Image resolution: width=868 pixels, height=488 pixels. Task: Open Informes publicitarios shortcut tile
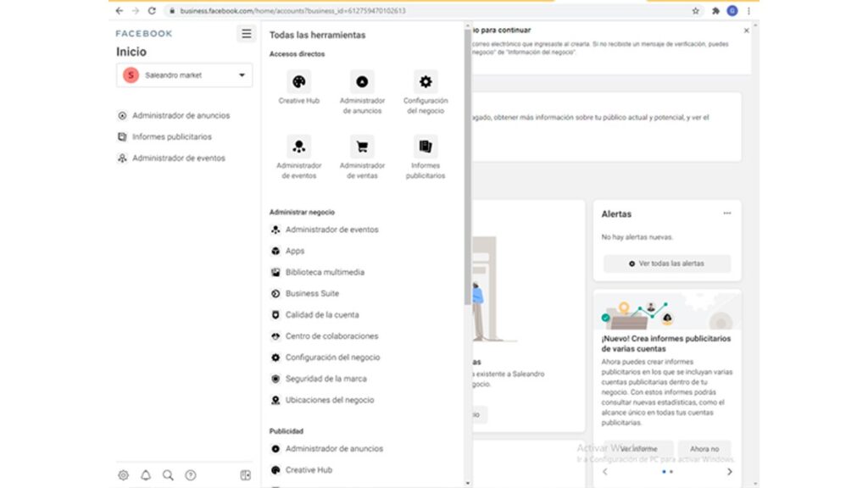click(x=426, y=157)
